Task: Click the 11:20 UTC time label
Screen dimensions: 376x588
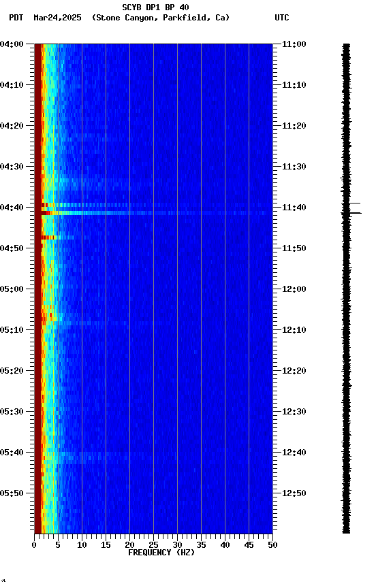Action: click(x=294, y=126)
